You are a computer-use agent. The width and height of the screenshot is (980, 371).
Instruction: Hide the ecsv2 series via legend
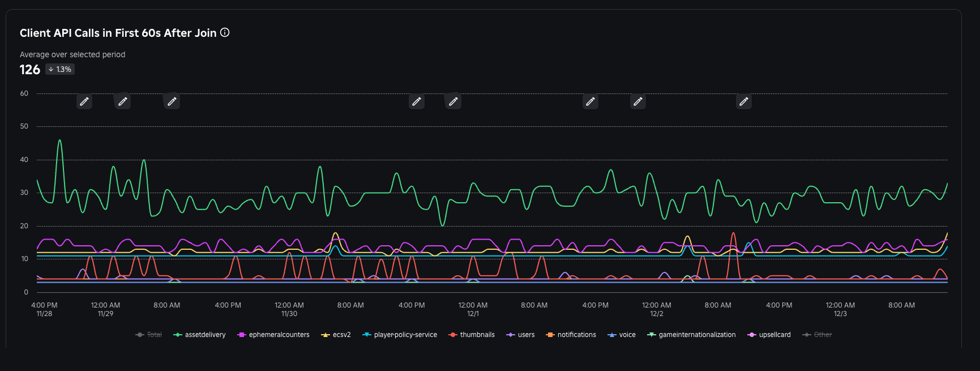[x=336, y=335]
